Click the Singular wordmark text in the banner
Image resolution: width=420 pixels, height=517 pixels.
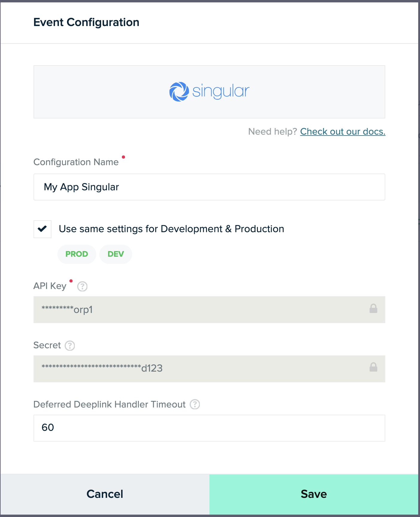221,91
